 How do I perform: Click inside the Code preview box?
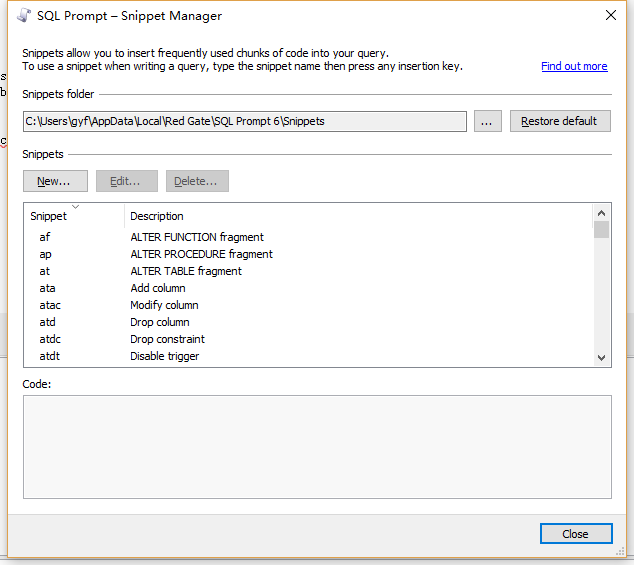click(x=317, y=447)
